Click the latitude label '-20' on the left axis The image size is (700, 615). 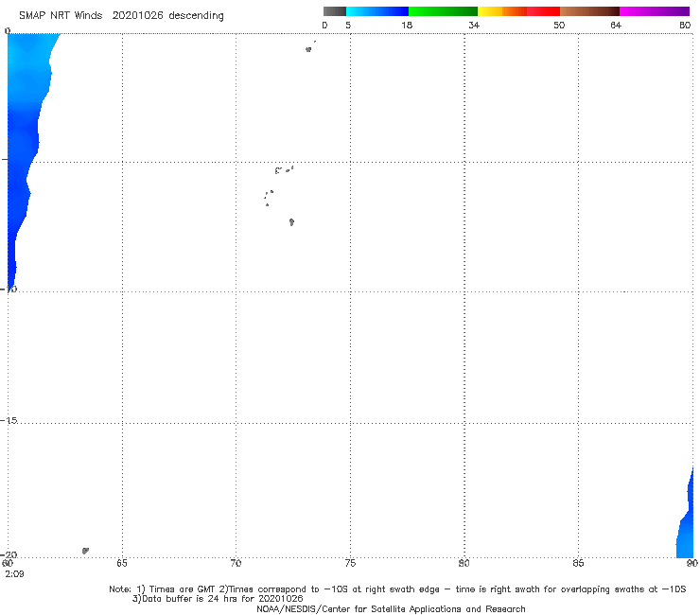[9, 554]
